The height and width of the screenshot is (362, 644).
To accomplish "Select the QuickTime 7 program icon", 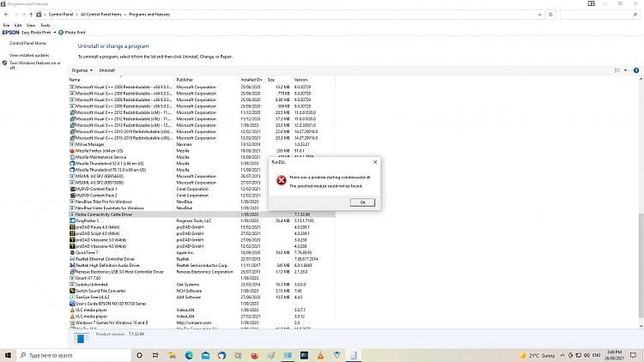I will click(72, 252).
